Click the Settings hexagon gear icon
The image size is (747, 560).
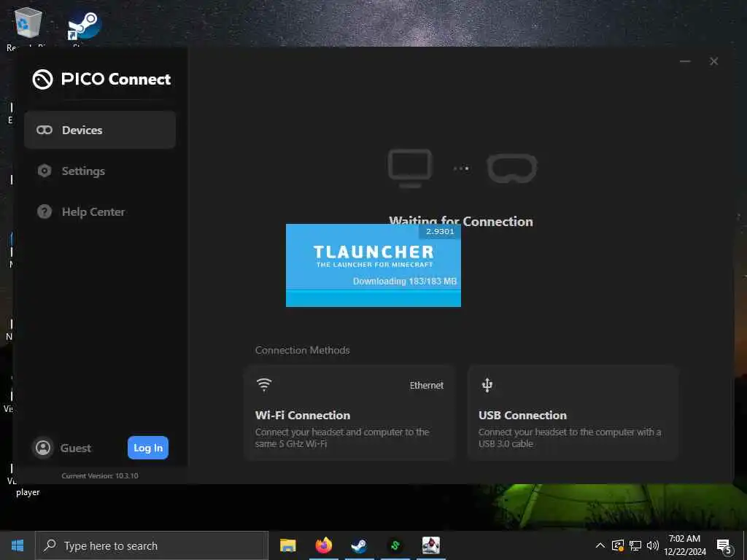(x=44, y=171)
